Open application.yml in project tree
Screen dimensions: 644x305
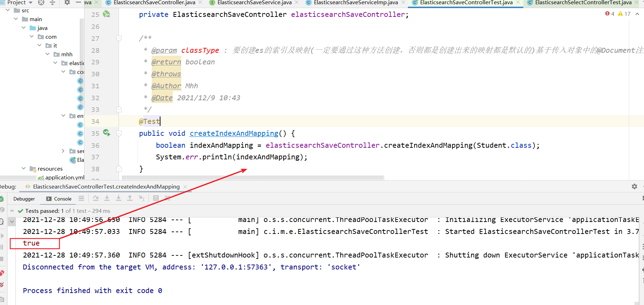[x=64, y=177]
